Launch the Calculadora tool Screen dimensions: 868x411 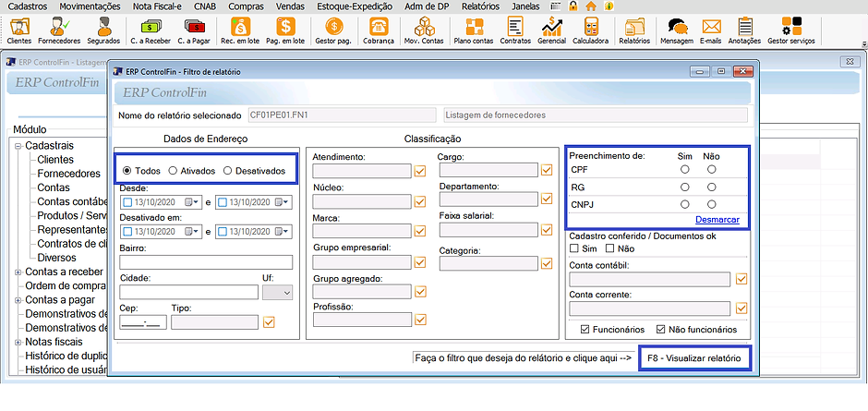(x=591, y=30)
